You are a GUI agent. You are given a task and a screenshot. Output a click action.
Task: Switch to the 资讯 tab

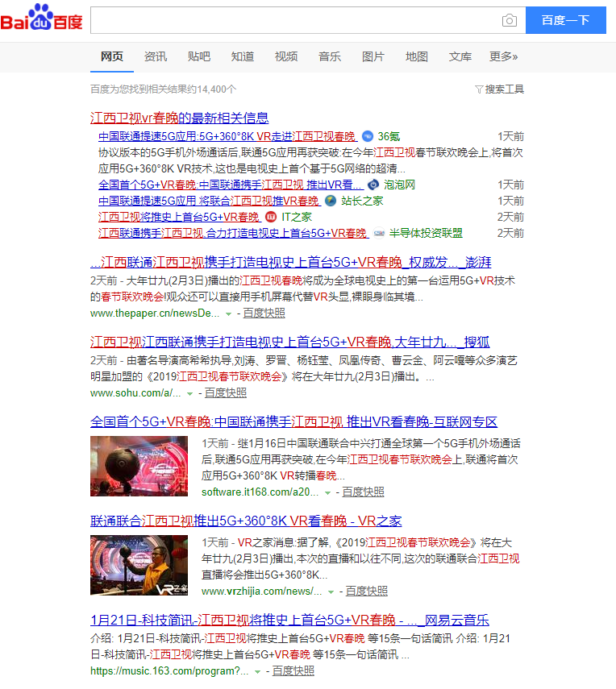click(156, 56)
